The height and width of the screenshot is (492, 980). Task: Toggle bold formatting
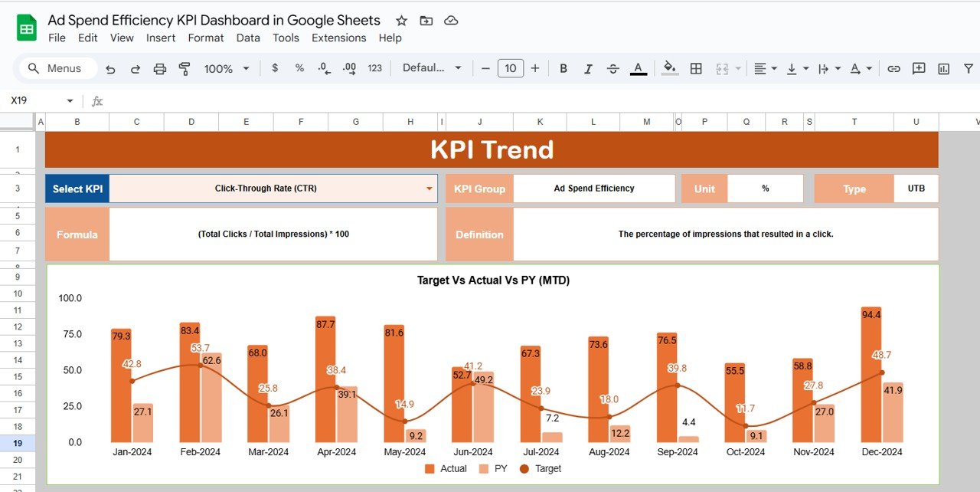(x=563, y=68)
